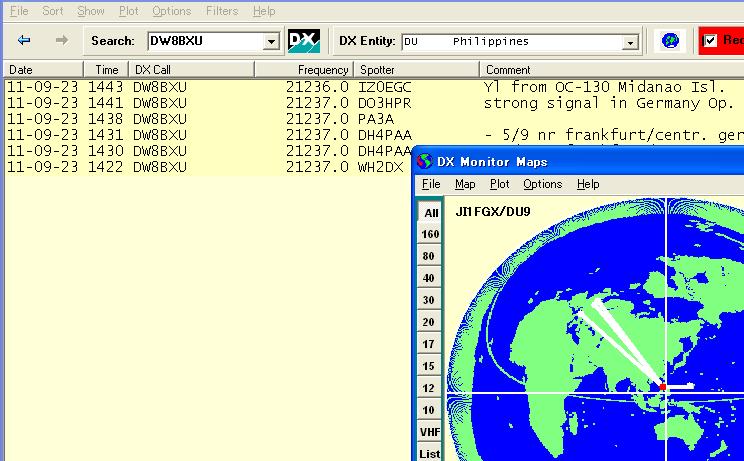Open the Sort menu
The width and height of the screenshot is (744, 461).
[x=53, y=11]
